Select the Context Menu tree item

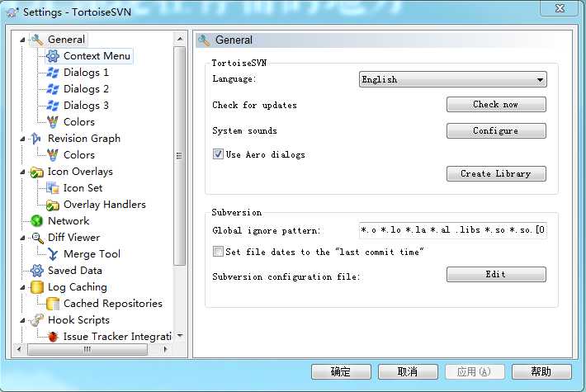[97, 56]
